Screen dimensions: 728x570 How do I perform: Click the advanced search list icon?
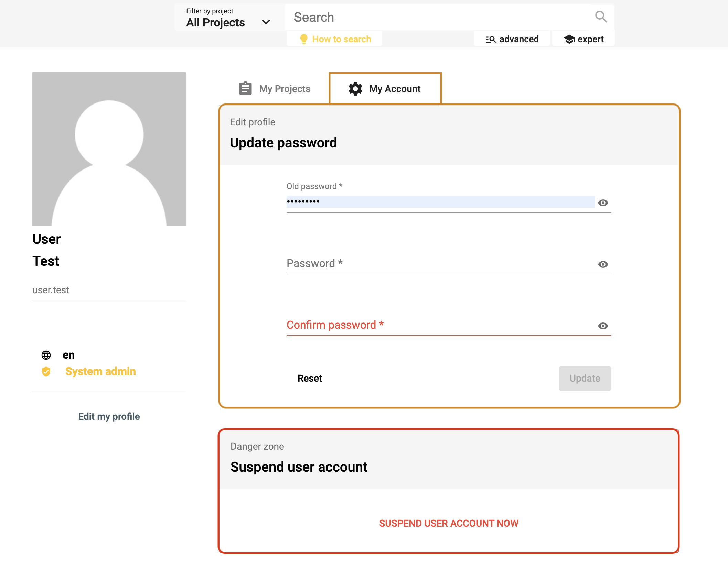pyautogui.click(x=491, y=40)
